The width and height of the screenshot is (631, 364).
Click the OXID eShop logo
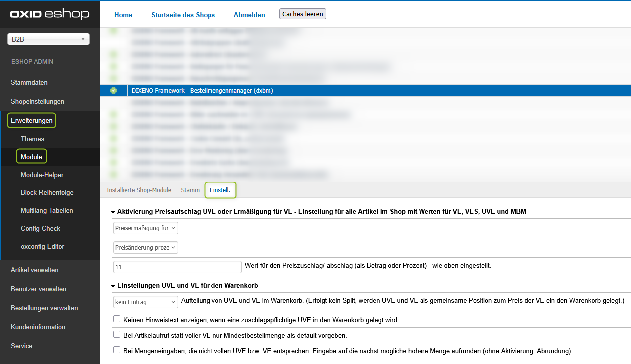pos(49,14)
